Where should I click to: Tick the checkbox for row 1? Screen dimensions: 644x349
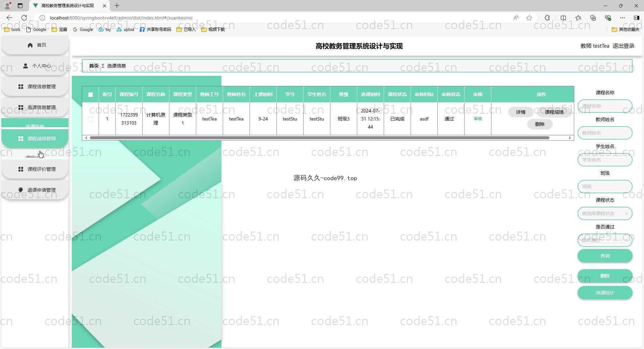(91, 119)
